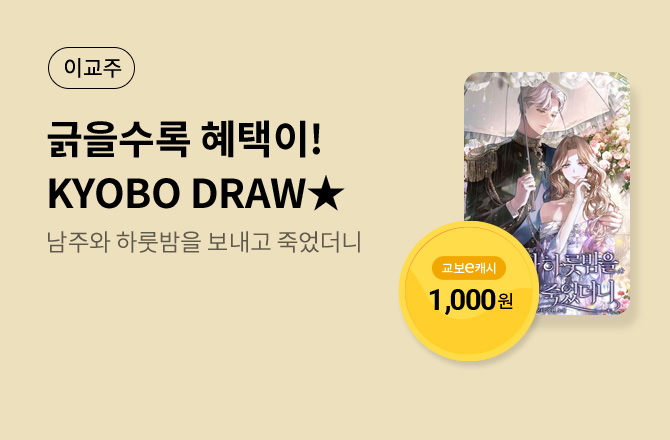Click the exclamation mark in the headline
This screenshot has width=670, height=440.
(x=316, y=139)
